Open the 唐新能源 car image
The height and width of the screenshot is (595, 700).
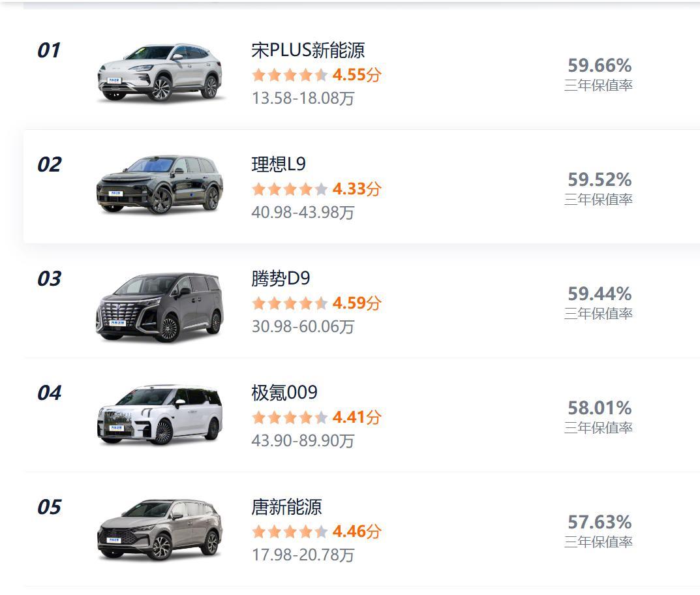(160, 530)
